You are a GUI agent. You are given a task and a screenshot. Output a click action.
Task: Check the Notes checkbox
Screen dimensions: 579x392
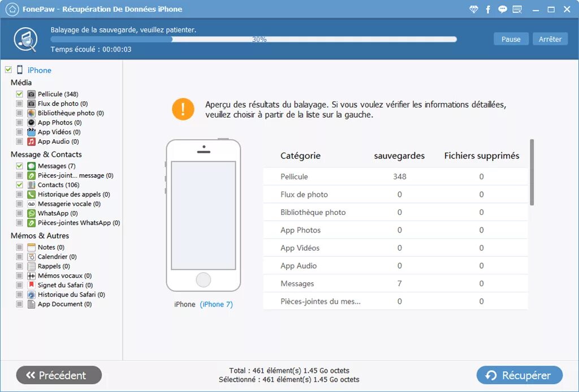tap(20, 247)
